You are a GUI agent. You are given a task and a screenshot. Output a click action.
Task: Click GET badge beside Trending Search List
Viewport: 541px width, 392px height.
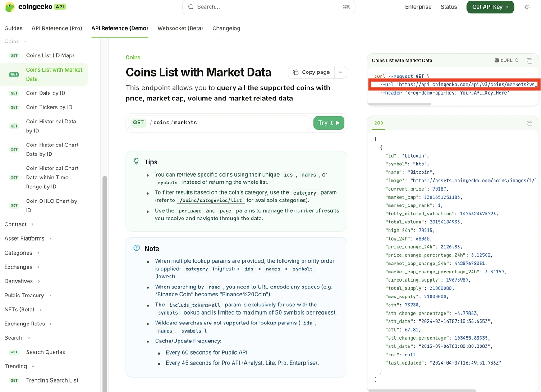[x=14, y=380]
